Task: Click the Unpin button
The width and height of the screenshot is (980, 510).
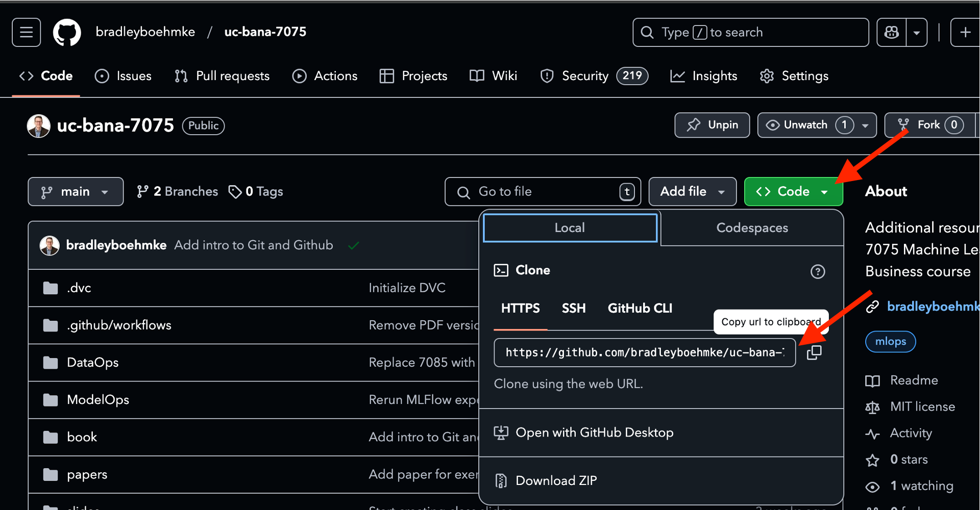Action: click(712, 125)
